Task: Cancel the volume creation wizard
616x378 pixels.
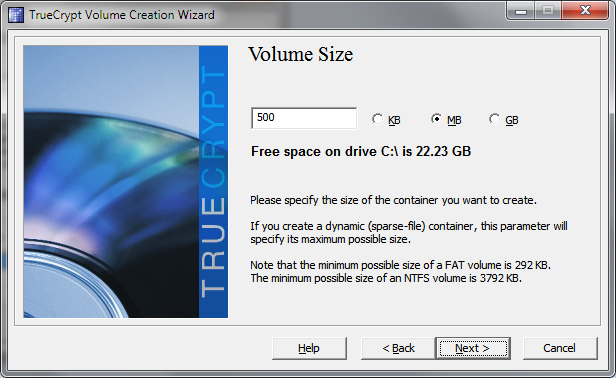Action: point(560,348)
